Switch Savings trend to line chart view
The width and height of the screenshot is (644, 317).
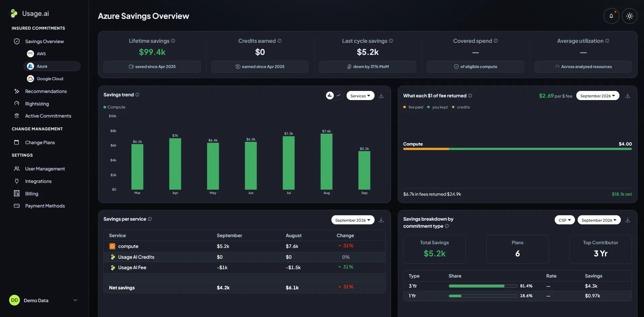pos(339,96)
